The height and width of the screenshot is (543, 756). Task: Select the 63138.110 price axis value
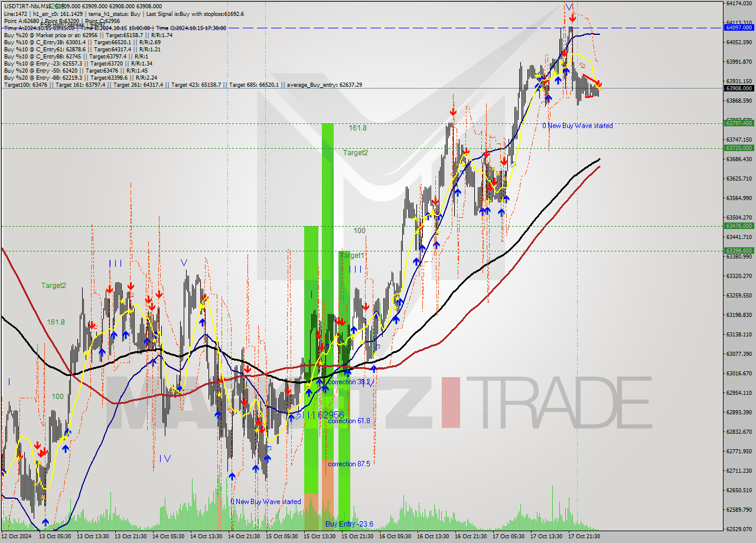[739, 334]
